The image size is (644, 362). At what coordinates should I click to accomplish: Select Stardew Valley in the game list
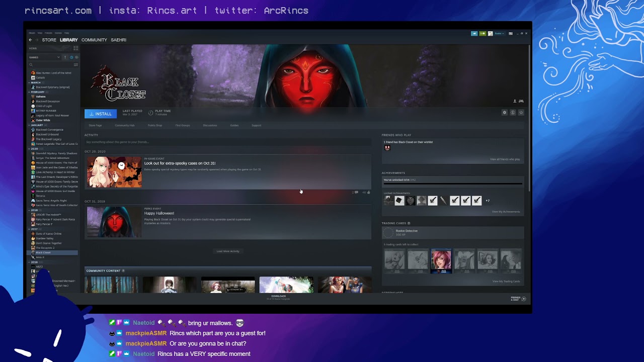(x=44, y=238)
